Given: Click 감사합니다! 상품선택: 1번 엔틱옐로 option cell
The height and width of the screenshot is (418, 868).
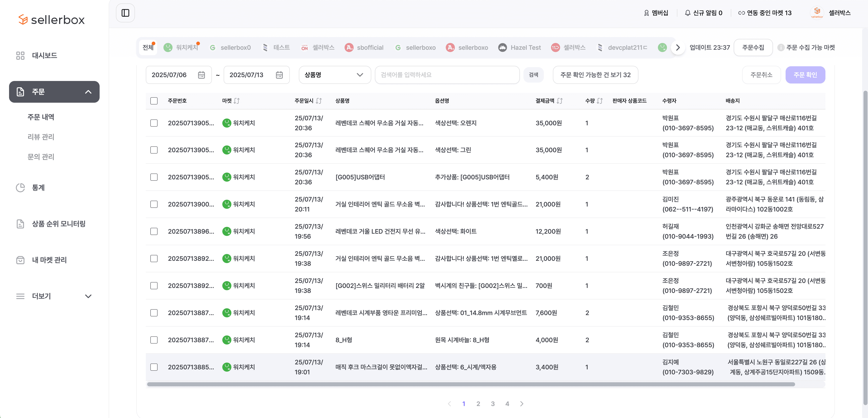Looking at the screenshot, I should coord(481,259).
